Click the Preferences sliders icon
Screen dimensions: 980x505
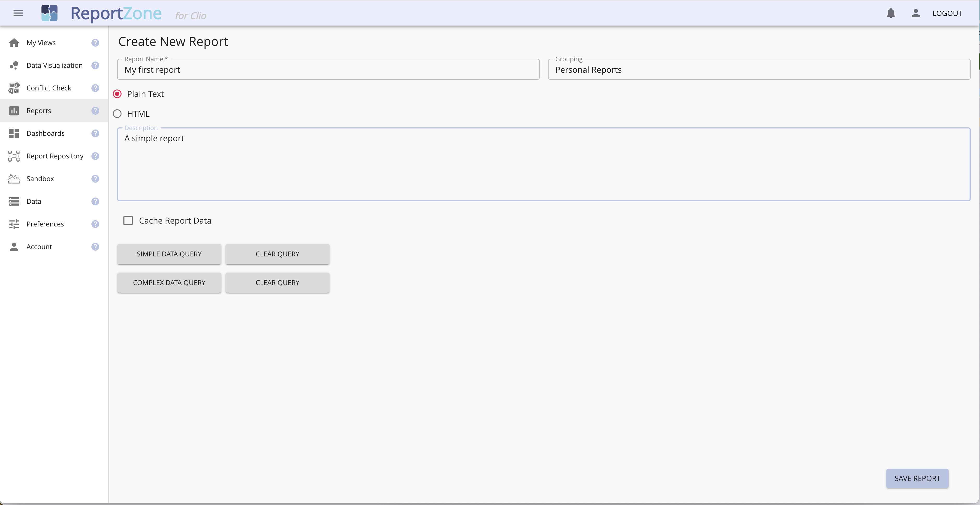coord(14,224)
